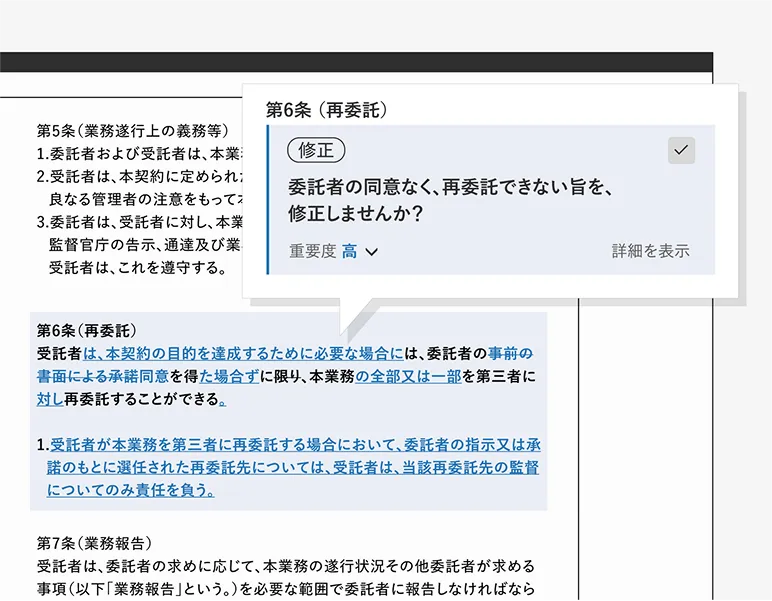The image size is (772, 601).
Task: Click the popup title 第6条（再委託）
Action: pyautogui.click(x=326, y=109)
